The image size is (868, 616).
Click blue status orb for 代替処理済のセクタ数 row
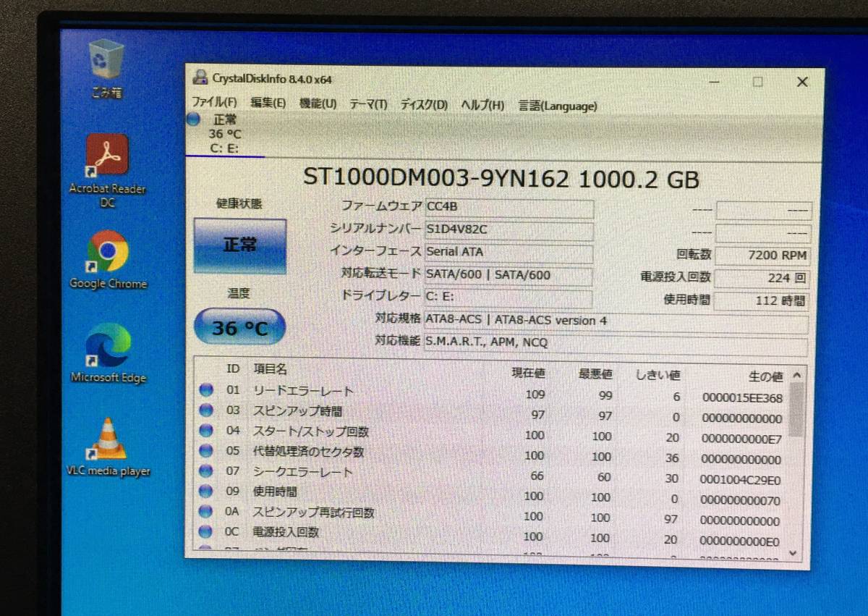[x=206, y=451]
